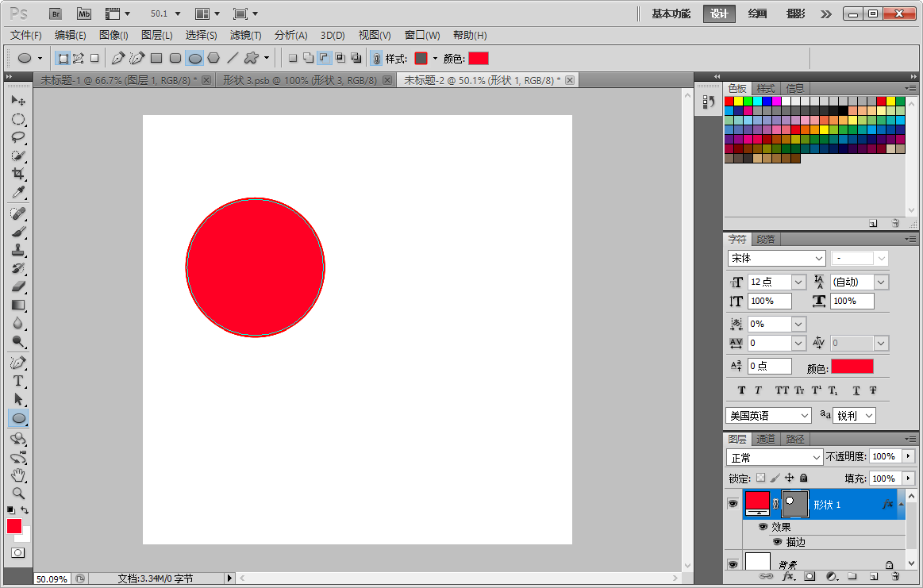Select the Blur tool

tap(18, 323)
